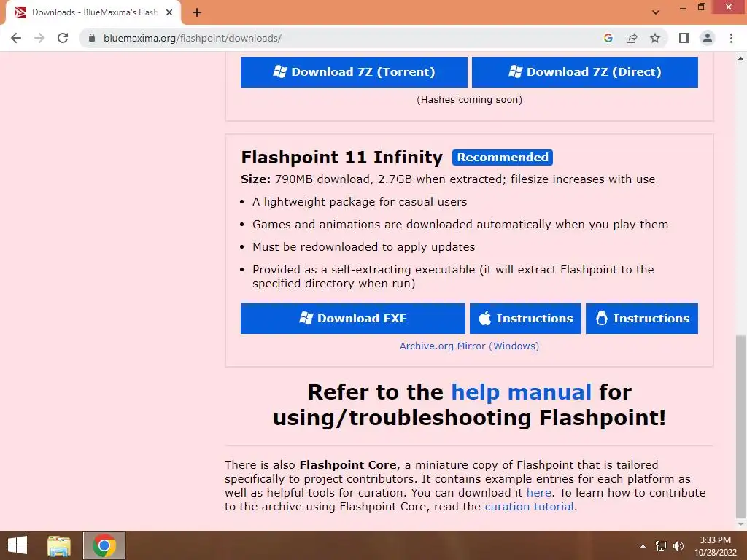747x560 pixels.
Task: Click the Google icon in address bar
Action: pos(608,38)
